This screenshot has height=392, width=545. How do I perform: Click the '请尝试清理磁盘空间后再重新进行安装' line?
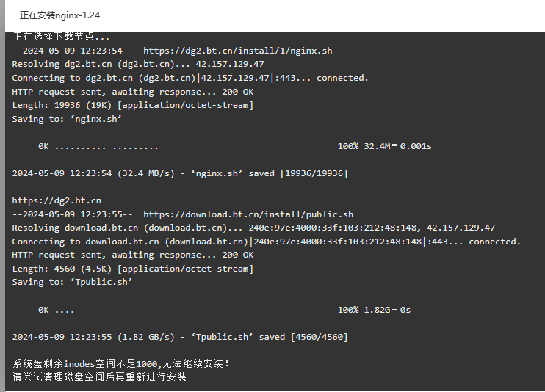99,377
